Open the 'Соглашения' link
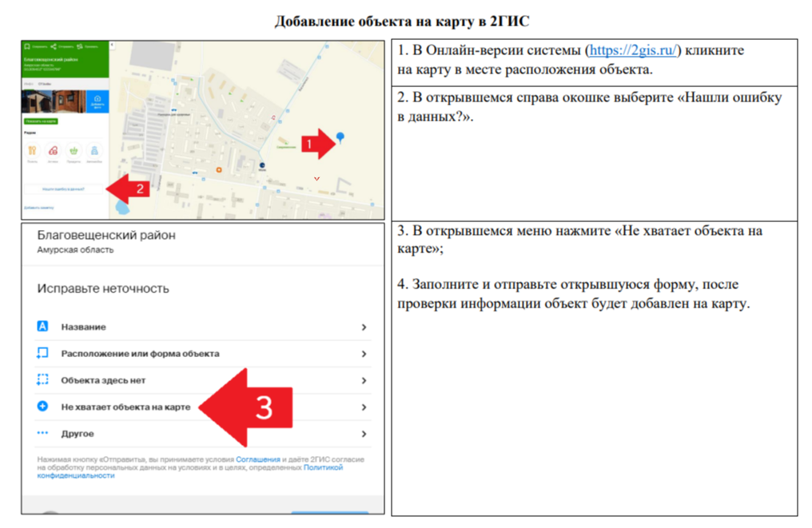 (258, 459)
